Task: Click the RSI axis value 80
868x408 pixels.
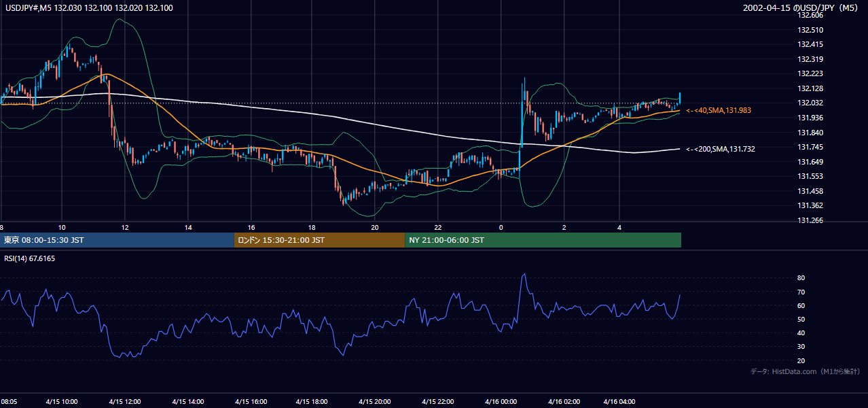Action: pyautogui.click(x=801, y=278)
